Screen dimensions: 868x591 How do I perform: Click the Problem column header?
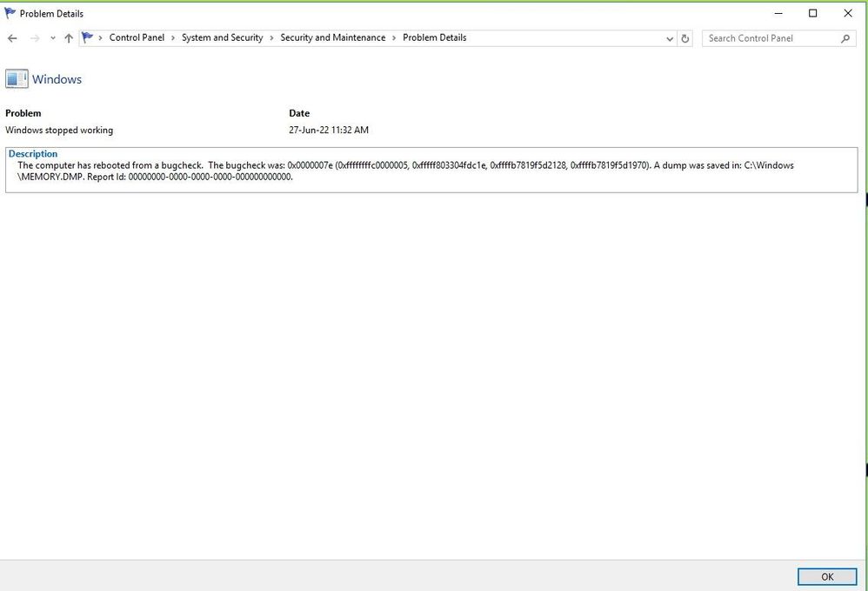point(23,113)
